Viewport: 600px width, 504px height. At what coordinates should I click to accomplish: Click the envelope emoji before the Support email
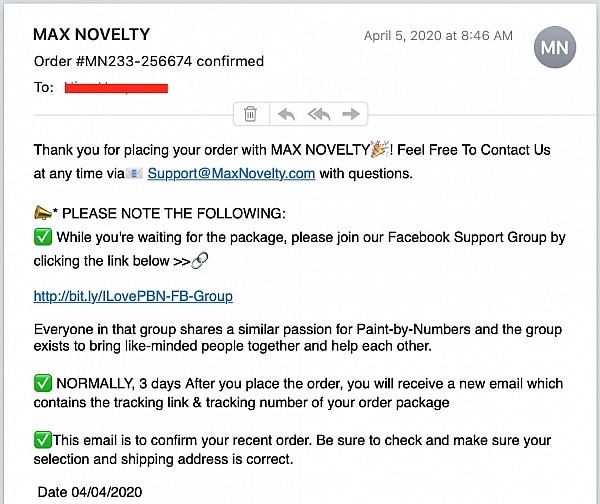tap(134, 174)
